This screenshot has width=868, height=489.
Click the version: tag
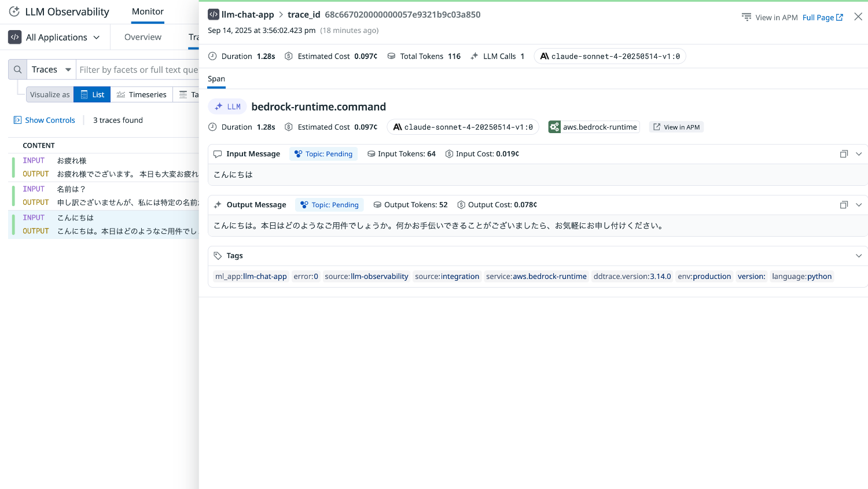(x=752, y=277)
